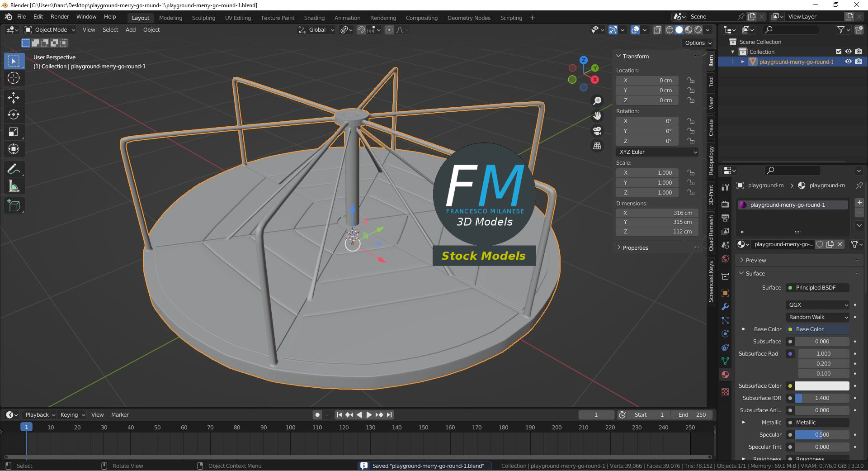Click the Options button in the viewport
Screen dimensions: 868x471
pos(698,43)
